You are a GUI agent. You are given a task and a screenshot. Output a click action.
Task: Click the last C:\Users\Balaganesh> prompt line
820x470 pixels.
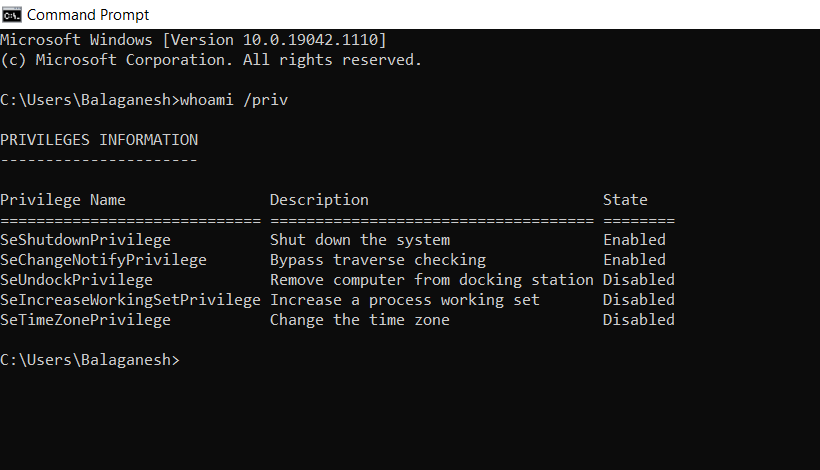tap(90, 360)
